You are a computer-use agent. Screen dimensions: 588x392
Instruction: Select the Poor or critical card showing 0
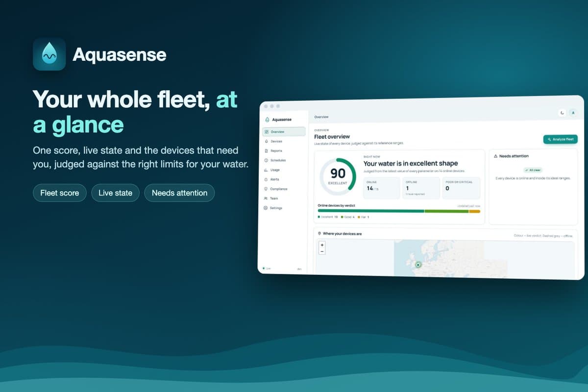(x=461, y=188)
